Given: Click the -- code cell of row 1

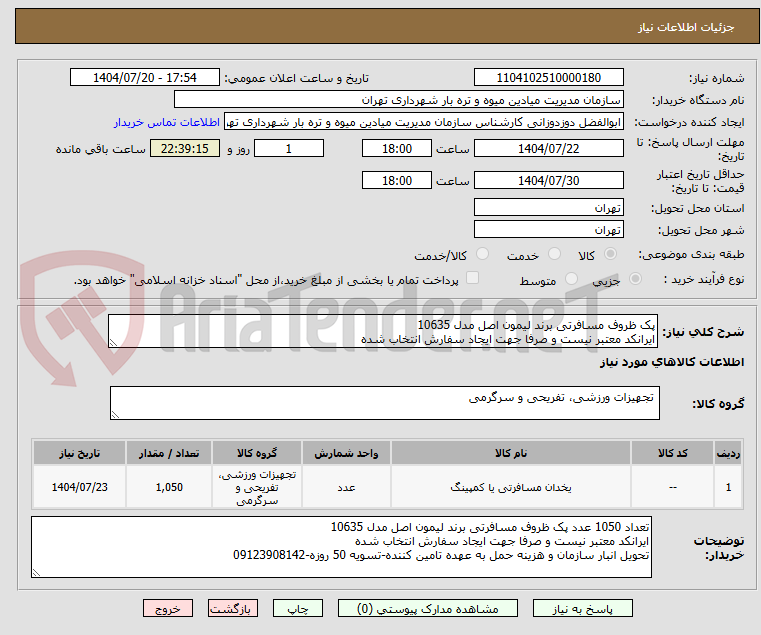Looking at the screenshot, I should (x=672, y=487).
